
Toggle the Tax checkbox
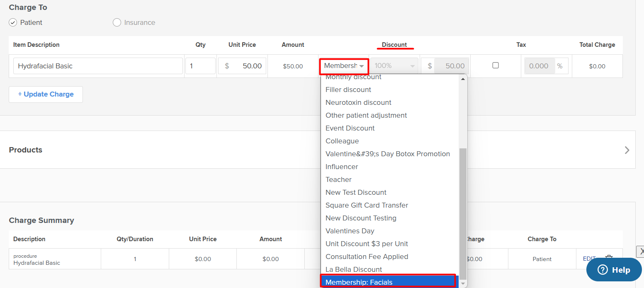click(x=496, y=65)
